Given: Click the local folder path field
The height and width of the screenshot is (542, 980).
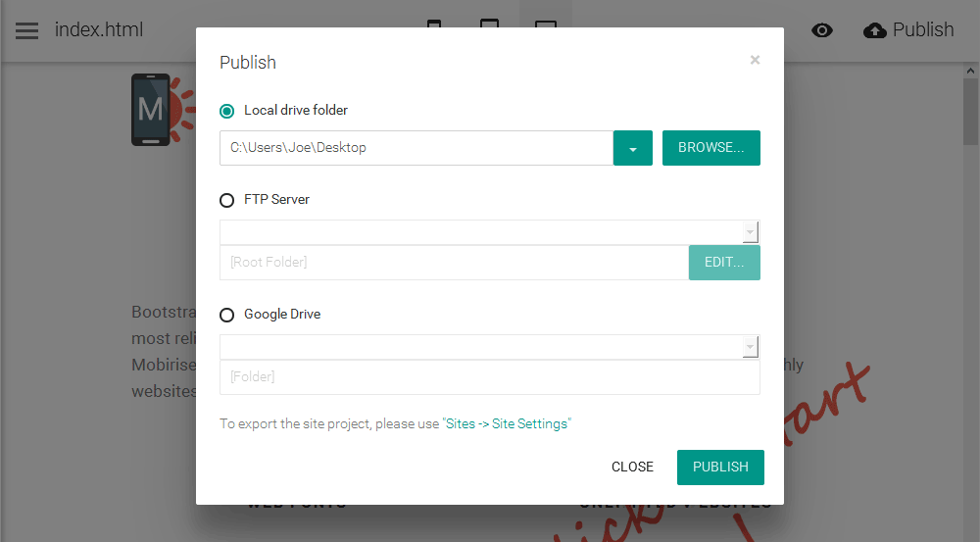Looking at the screenshot, I should pyautogui.click(x=416, y=148).
